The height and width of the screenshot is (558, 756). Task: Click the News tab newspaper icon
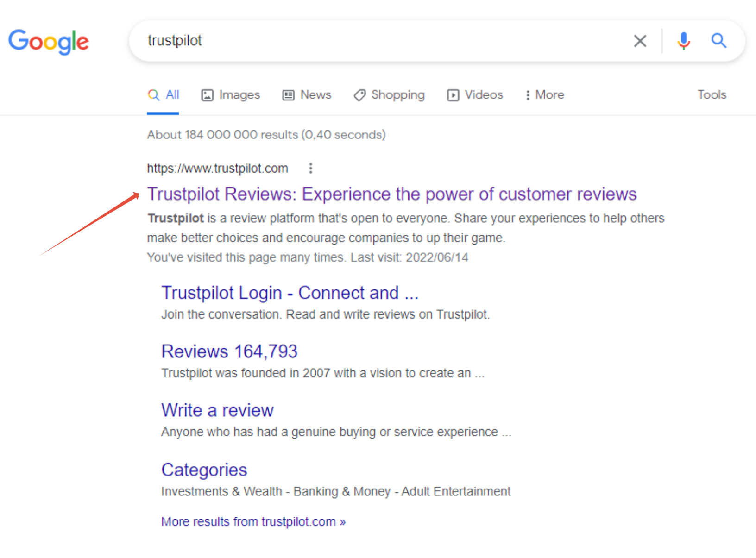pos(289,95)
